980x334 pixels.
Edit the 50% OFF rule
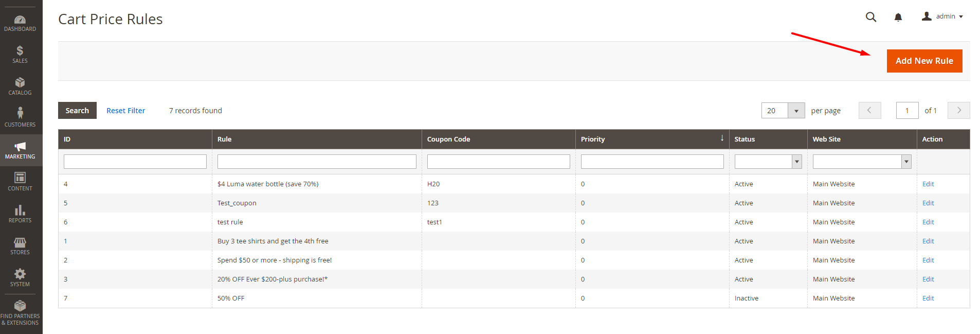928,298
